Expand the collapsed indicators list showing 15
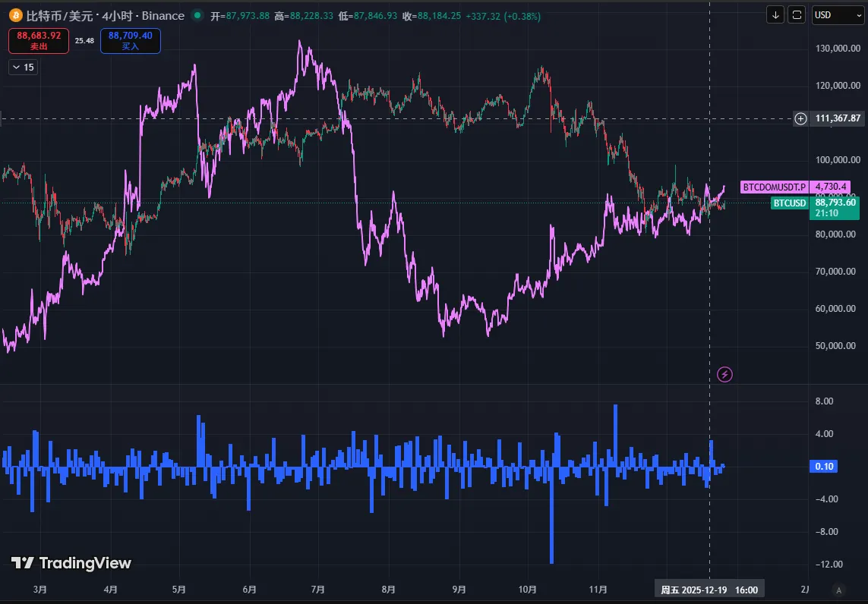868x604 pixels. 23,68
